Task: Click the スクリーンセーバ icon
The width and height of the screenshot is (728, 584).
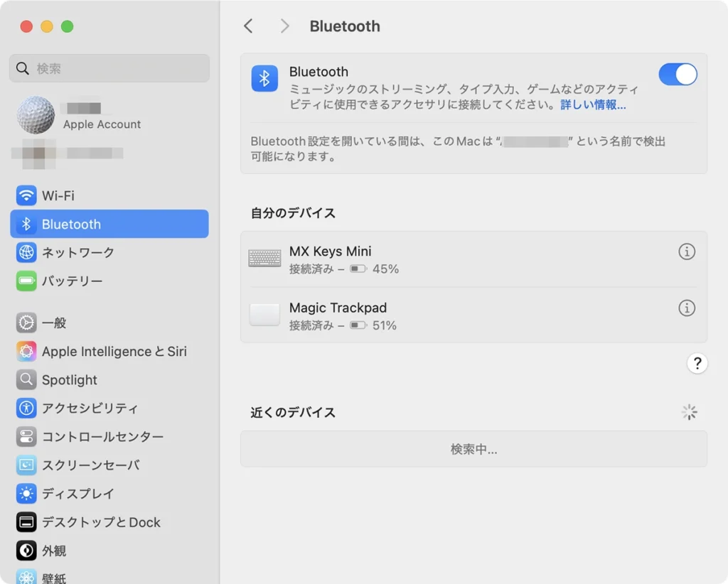Action: click(26, 465)
